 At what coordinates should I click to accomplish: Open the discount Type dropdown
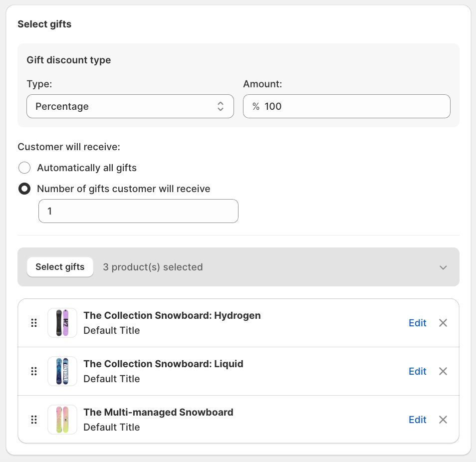click(130, 106)
